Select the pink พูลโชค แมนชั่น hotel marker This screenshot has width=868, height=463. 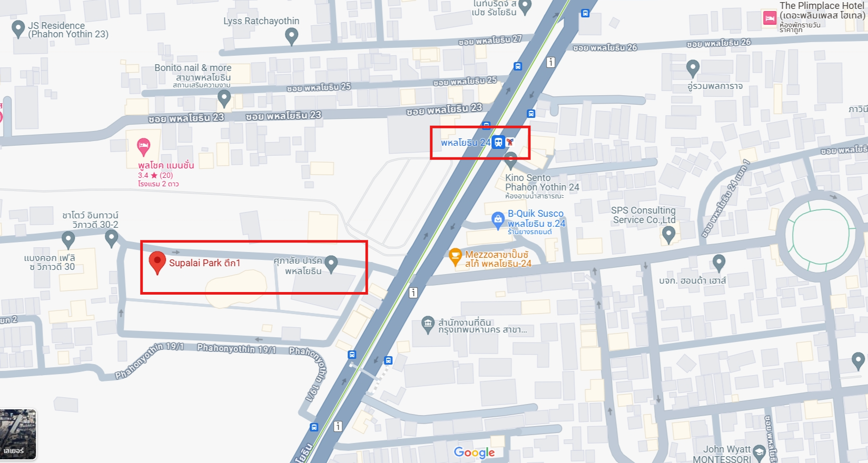[x=143, y=147]
